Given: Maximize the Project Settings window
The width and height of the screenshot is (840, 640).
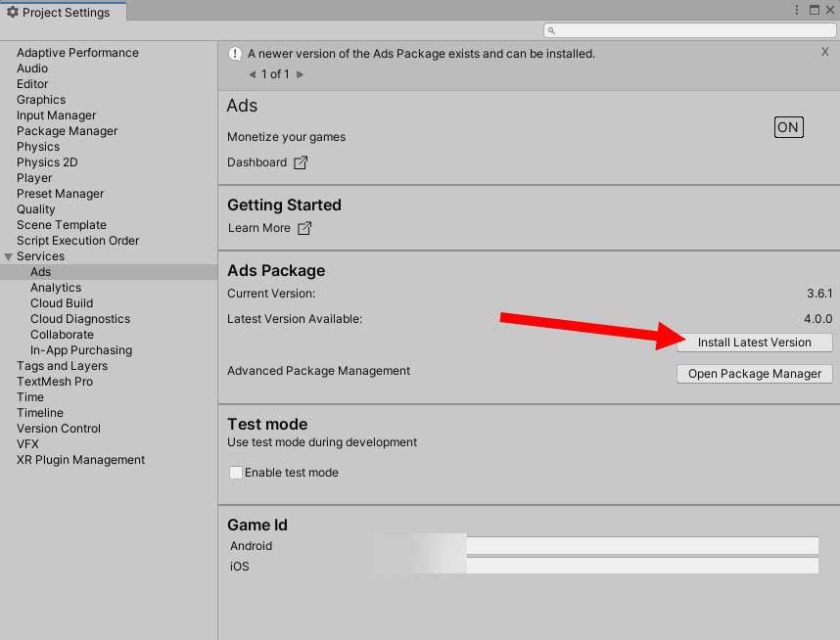Looking at the screenshot, I should tap(815, 10).
